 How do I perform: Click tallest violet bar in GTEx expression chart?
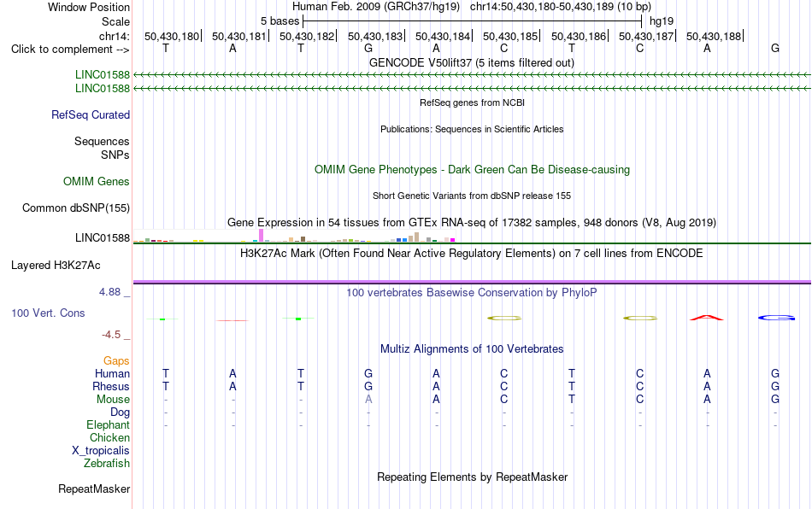tap(261, 236)
